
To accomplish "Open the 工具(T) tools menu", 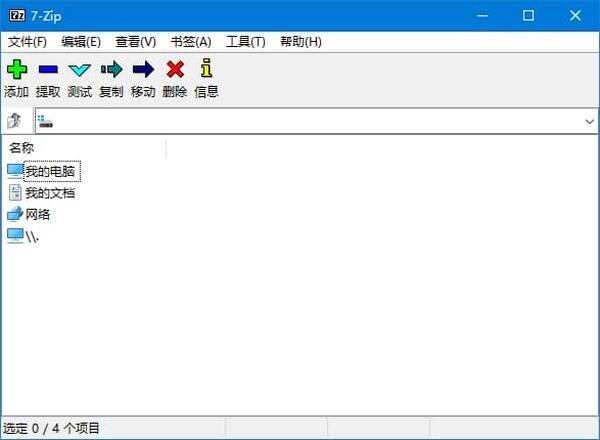I will (x=246, y=41).
